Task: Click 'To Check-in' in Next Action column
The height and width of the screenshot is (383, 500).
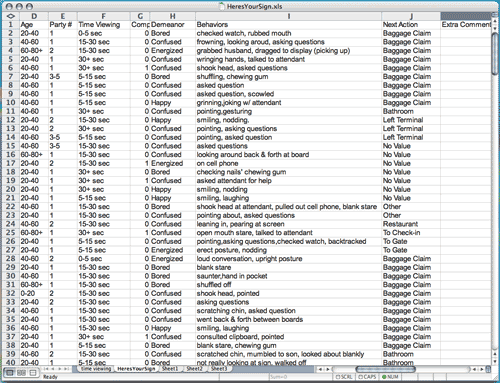Action: point(411,233)
